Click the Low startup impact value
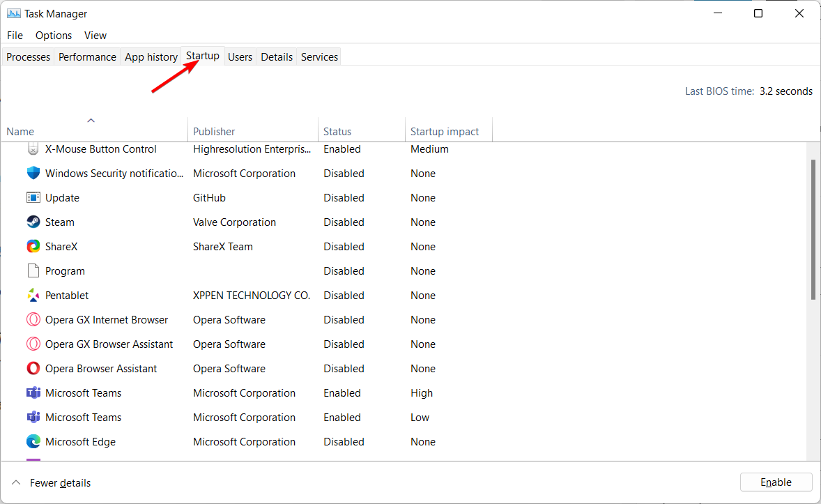The height and width of the screenshot is (504, 821). point(420,417)
